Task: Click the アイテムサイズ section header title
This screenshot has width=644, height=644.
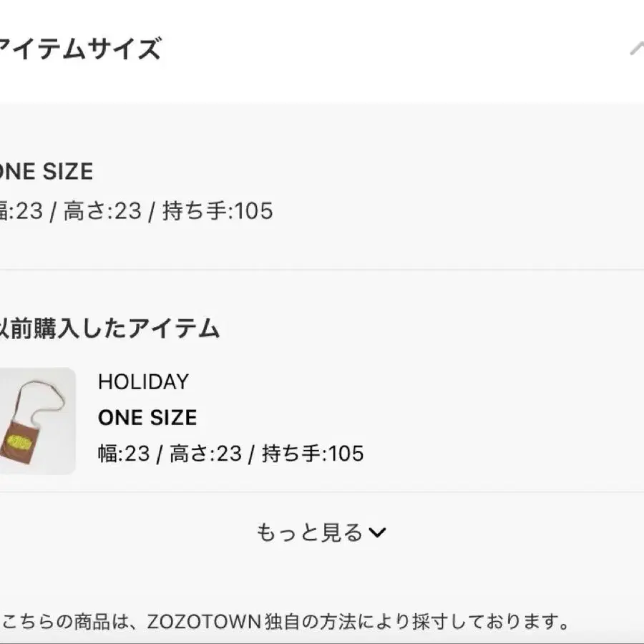Action: point(79,49)
